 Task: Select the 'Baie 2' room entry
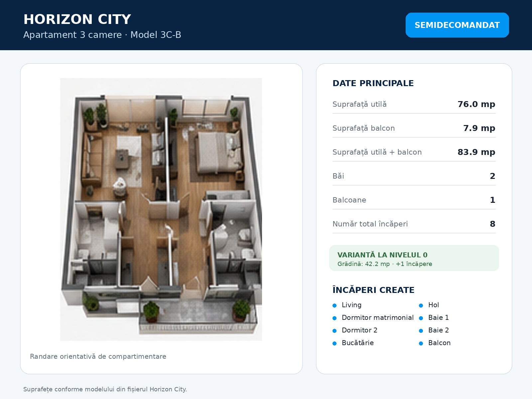point(439,331)
